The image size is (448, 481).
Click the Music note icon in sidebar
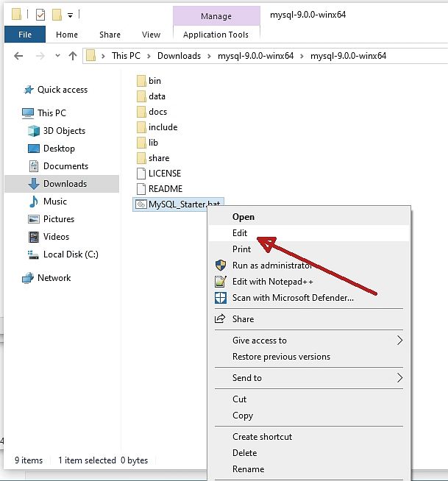coord(33,202)
